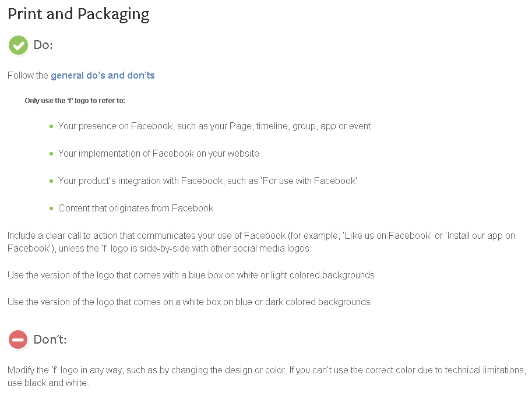Viewport: 532px width, 396px height.
Task: Click bullet beside 'Content that originates from Facebook'
Action: [x=51, y=208]
